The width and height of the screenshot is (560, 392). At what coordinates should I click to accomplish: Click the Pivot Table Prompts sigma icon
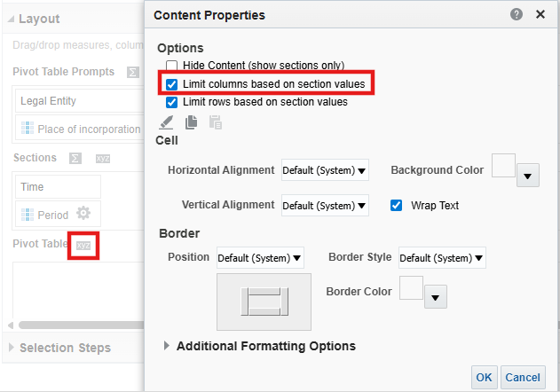pyautogui.click(x=133, y=72)
